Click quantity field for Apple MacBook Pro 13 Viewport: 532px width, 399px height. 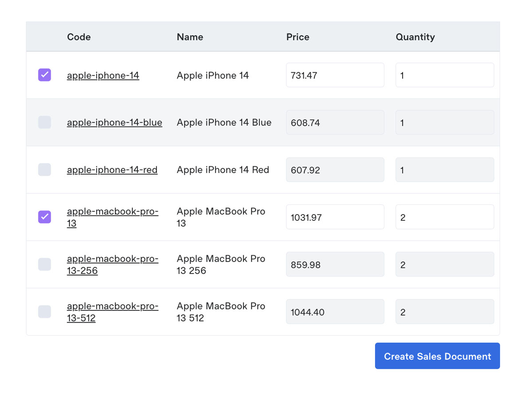(x=444, y=217)
